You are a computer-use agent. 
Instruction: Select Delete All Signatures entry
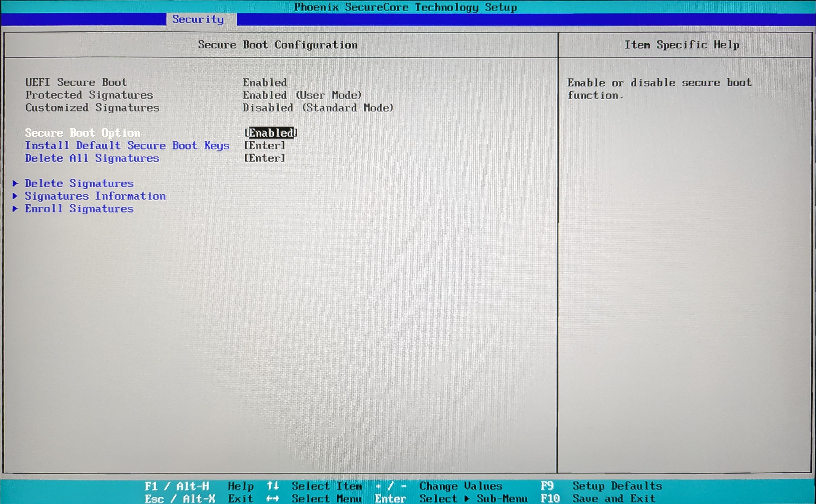[x=92, y=158]
